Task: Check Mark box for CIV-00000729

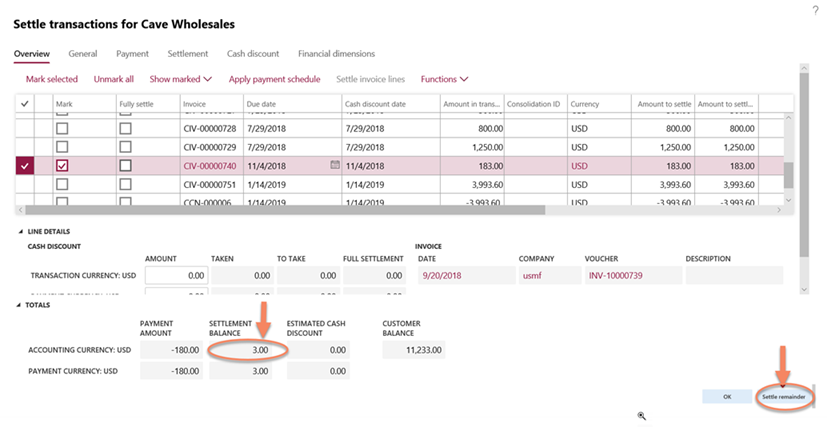Action: [62, 147]
